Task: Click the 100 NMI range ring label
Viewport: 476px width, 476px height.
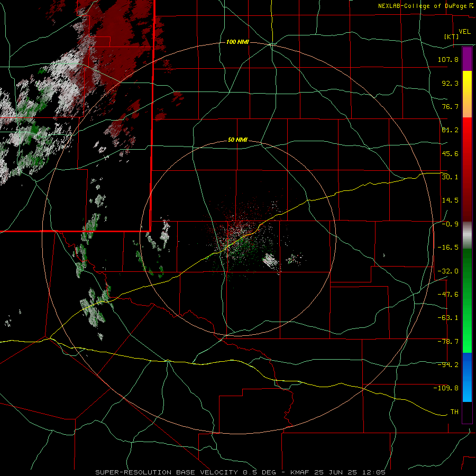Action: point(237,42)
